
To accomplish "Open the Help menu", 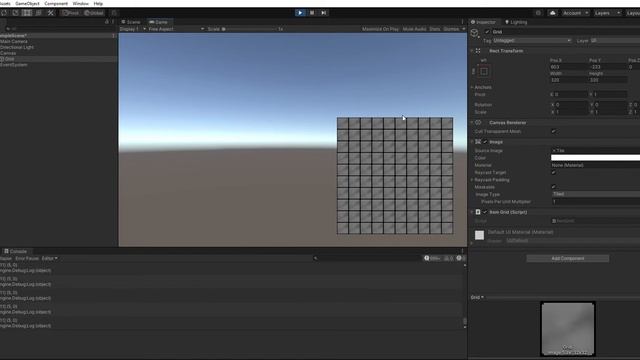I will point(98,3).
